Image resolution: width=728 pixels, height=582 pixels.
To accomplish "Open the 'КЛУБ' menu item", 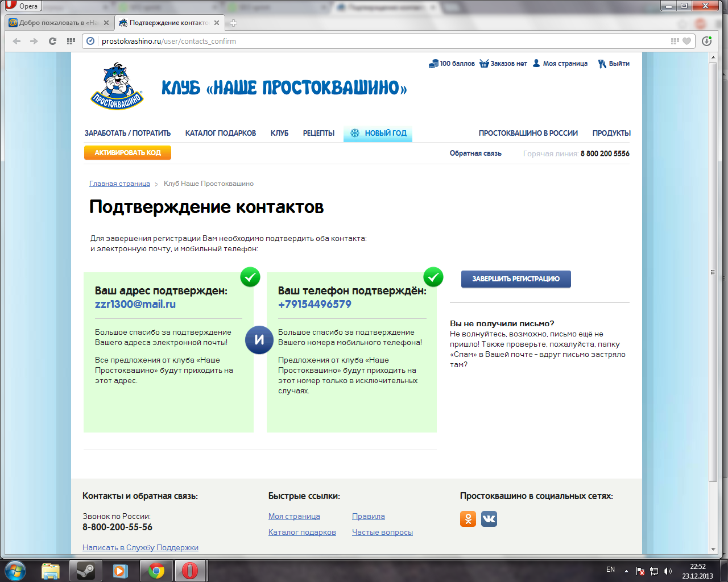I will 279,133.
